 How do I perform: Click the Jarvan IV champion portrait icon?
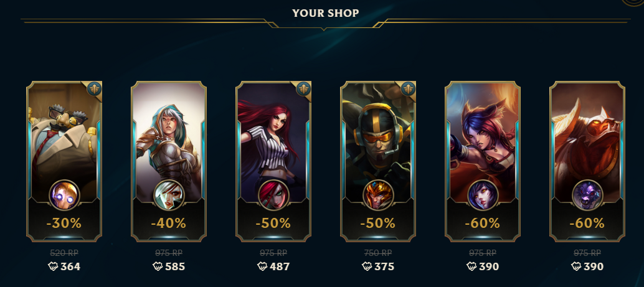click(378, 195)
